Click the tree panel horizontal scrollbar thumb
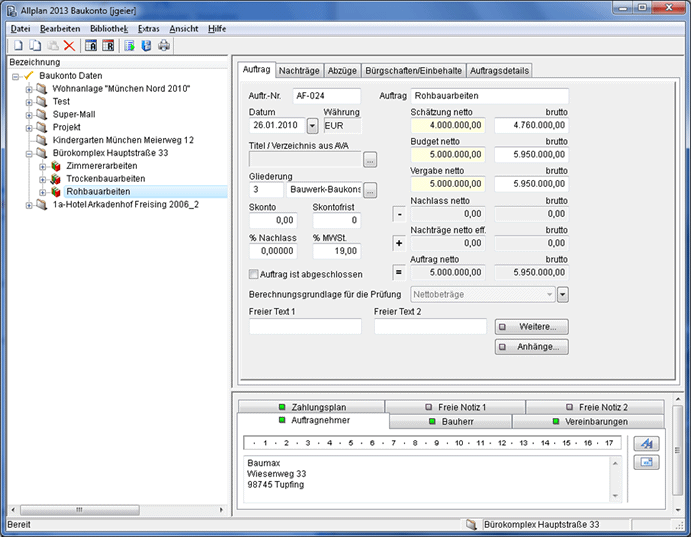Viewport: 694px width, 540px height. pyautogui.click(x=80, y=510)
